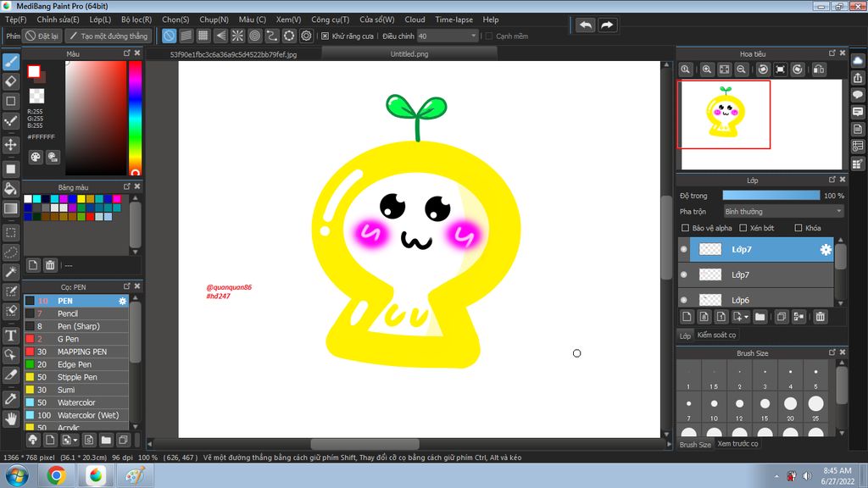Enable the crisscross grid snap guide
Screen dimensions: 868x488
tap(203, 36)
